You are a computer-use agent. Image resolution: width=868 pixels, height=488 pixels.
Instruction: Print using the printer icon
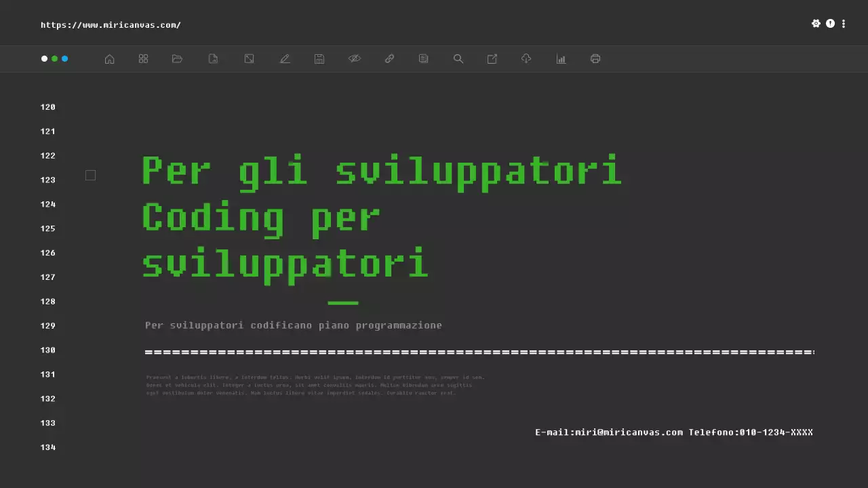pyautogui.click(x=595, y=59)
